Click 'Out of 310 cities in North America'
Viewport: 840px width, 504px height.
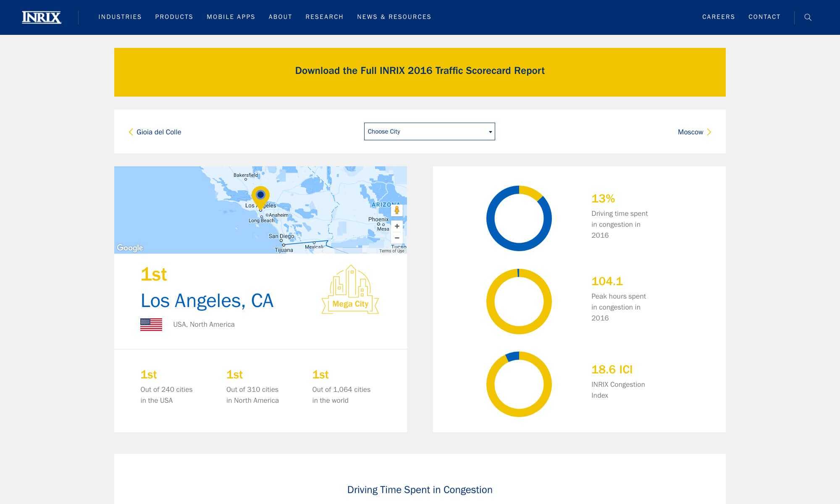pyautogui.click(x=252, y=395)
